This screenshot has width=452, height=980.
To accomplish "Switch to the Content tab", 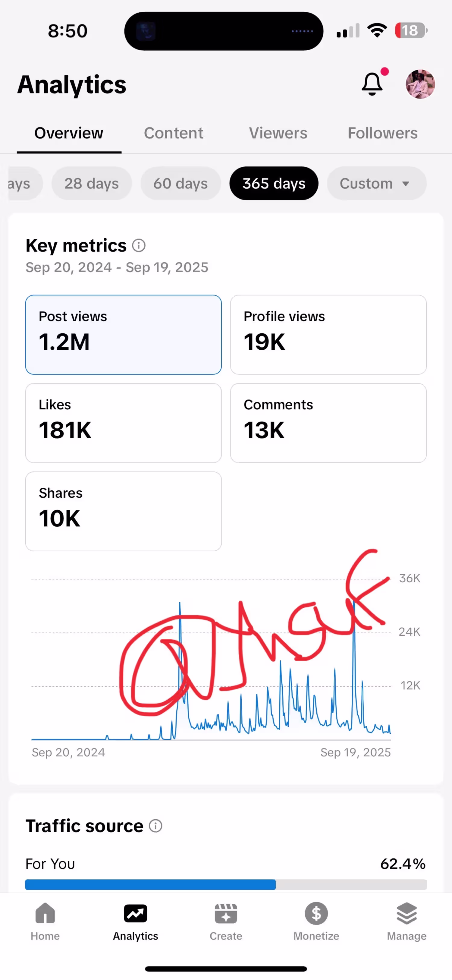I will [x=174, y=133].
